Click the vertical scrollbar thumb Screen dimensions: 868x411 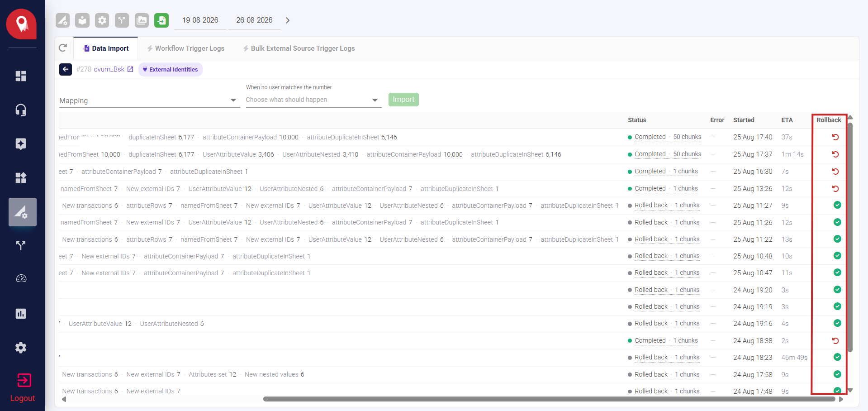(850, 237)
